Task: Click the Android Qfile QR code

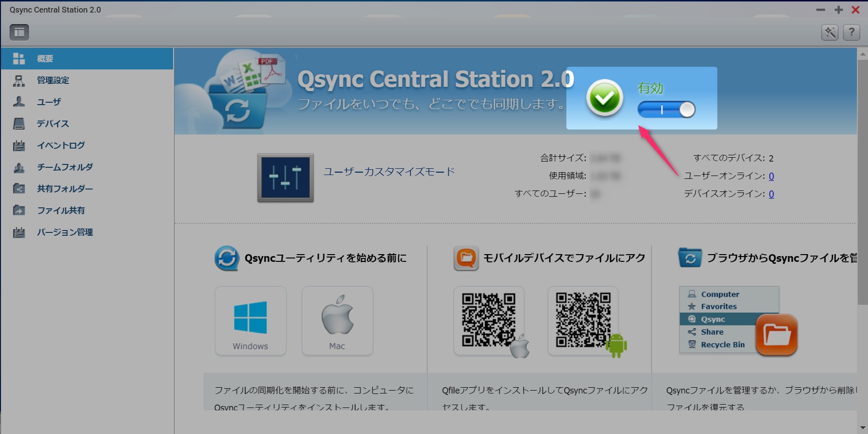Action: [x=583, y=321]
